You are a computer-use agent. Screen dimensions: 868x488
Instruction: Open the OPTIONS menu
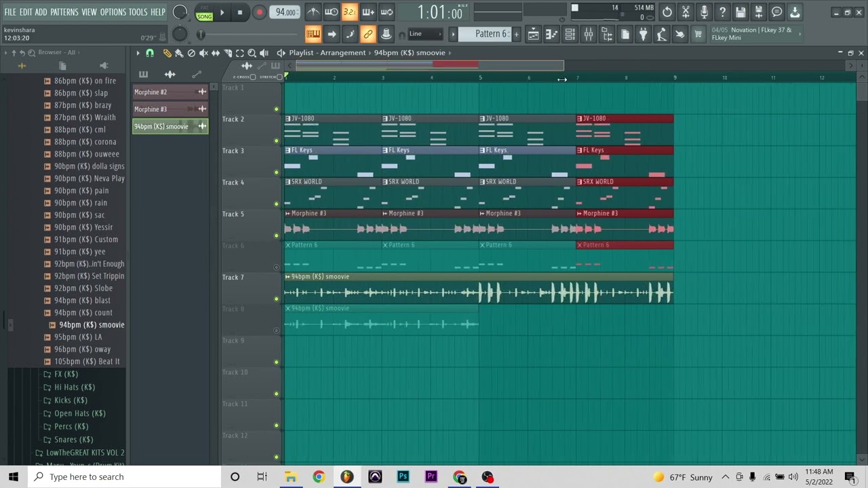pyautogui.click(x=113, y=12)
